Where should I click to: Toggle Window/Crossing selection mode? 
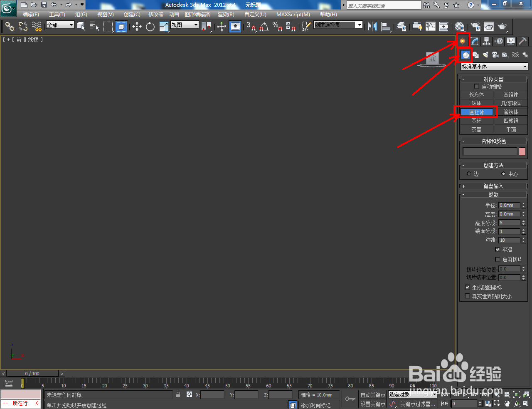[121, 27]
